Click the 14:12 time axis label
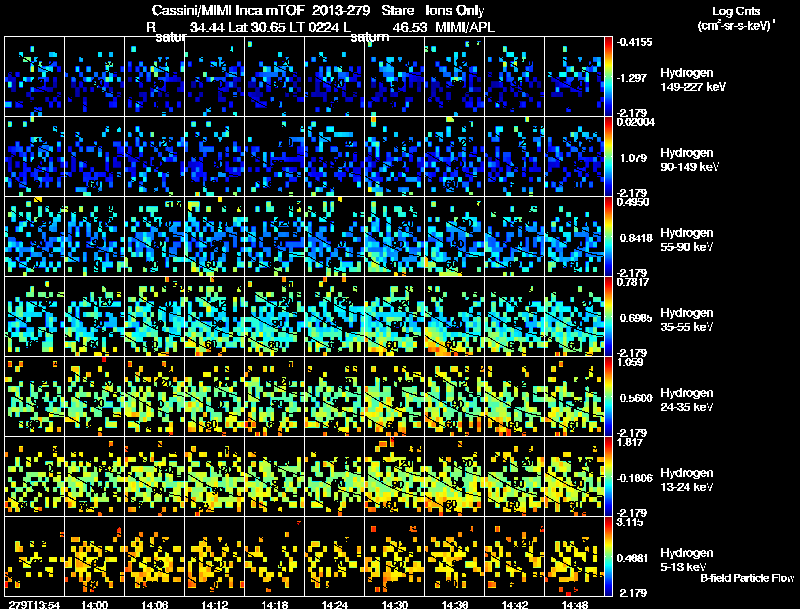Viewport: 800px width, 609px height. point(214,605)
